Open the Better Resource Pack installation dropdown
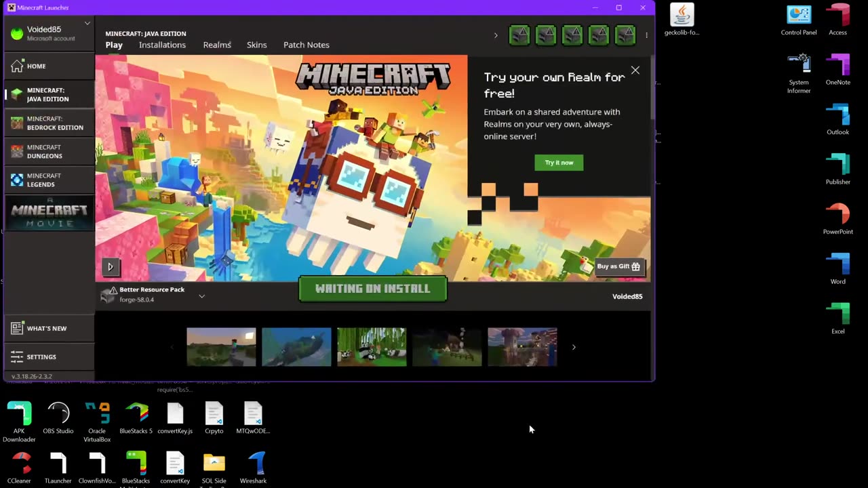Screen dimensions: 868x488 click(x=201, y=296)
